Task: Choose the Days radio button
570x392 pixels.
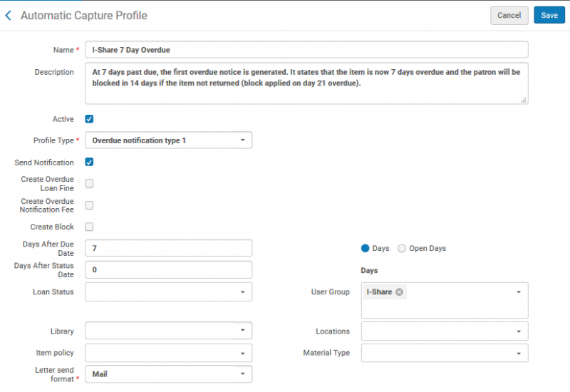Action: pos(366,248)
